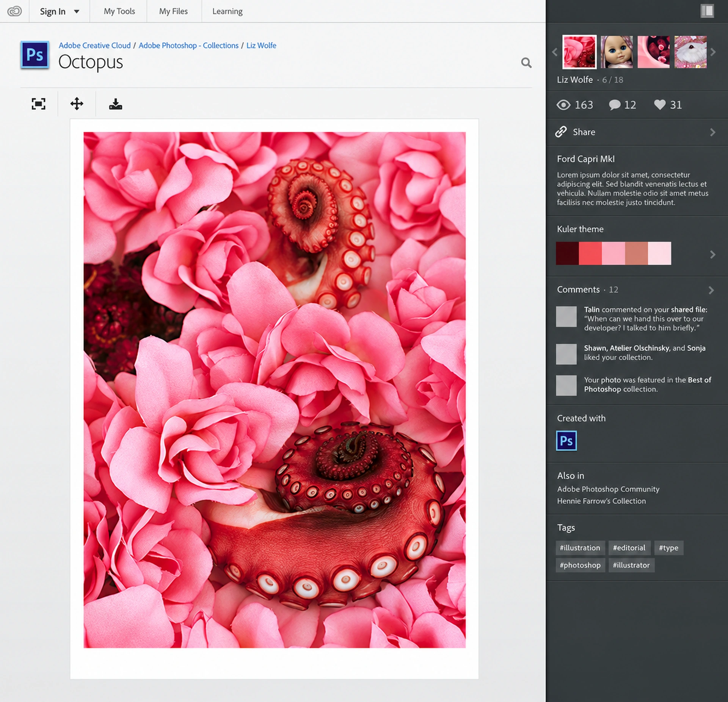This screenshot has width=728, height=702.
Task: Click the download icon
Action: 115,104
